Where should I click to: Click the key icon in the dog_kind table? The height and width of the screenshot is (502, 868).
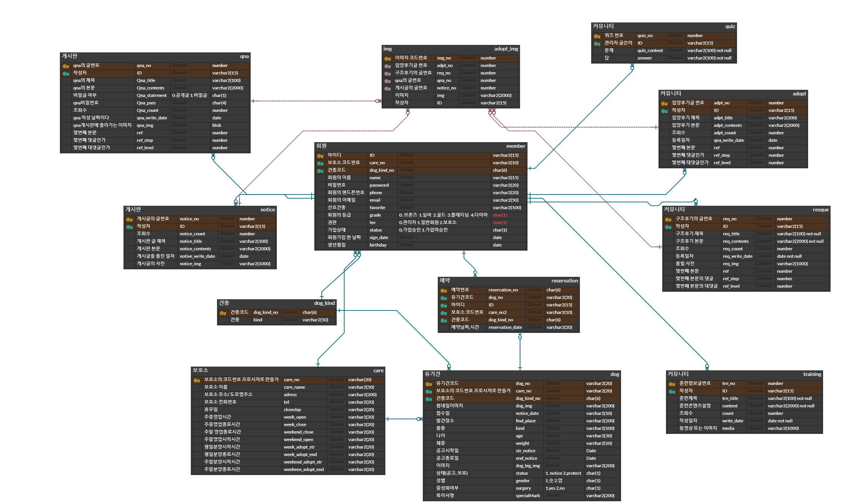[x=224, y=312]
